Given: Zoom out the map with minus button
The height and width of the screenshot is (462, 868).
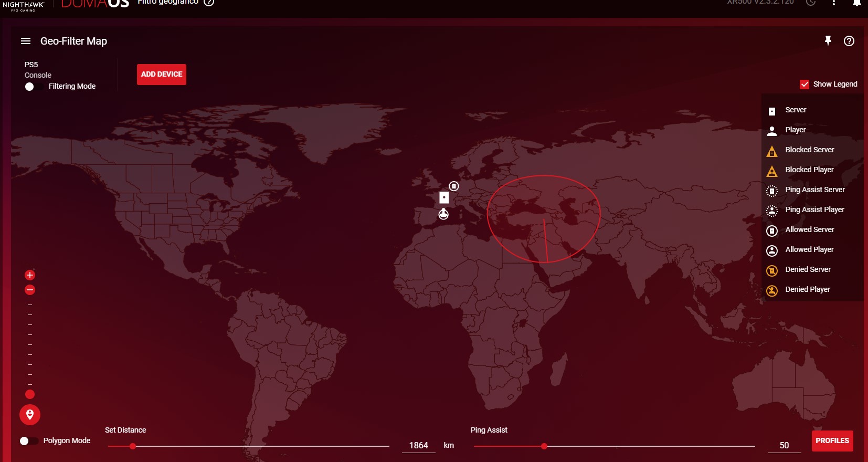Looking at the screenshot, I should pos(30,290).
